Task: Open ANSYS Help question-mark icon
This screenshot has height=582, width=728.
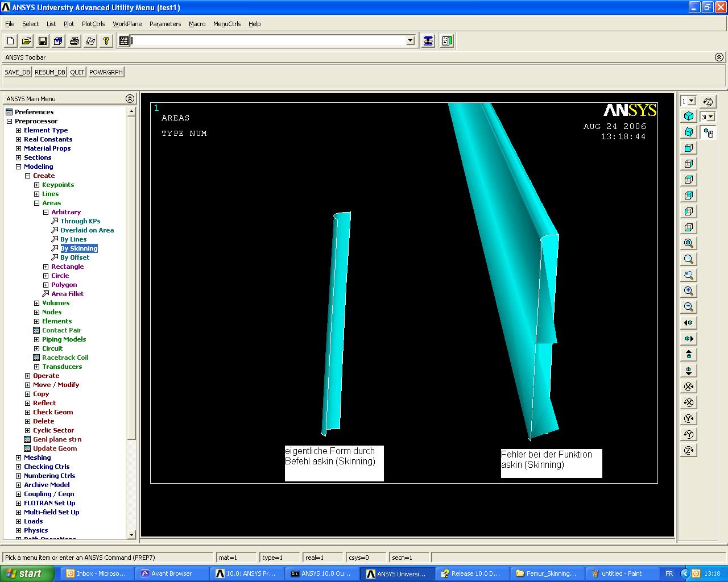Action: (106, 41)
